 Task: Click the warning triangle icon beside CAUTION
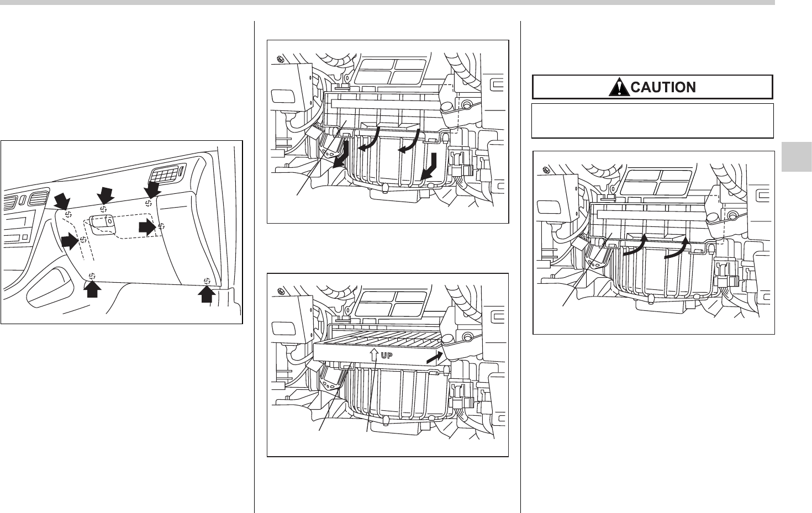point(619,87)
